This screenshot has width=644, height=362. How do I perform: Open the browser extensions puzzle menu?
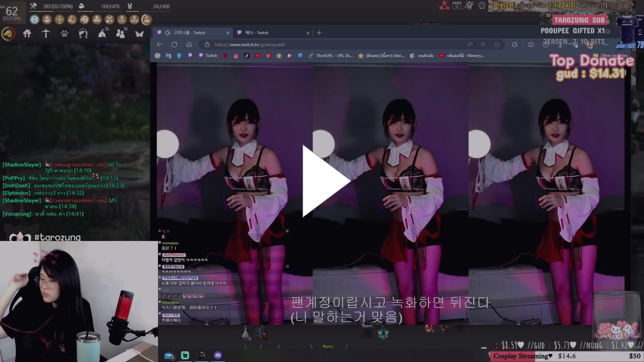(x=514, y=45)
